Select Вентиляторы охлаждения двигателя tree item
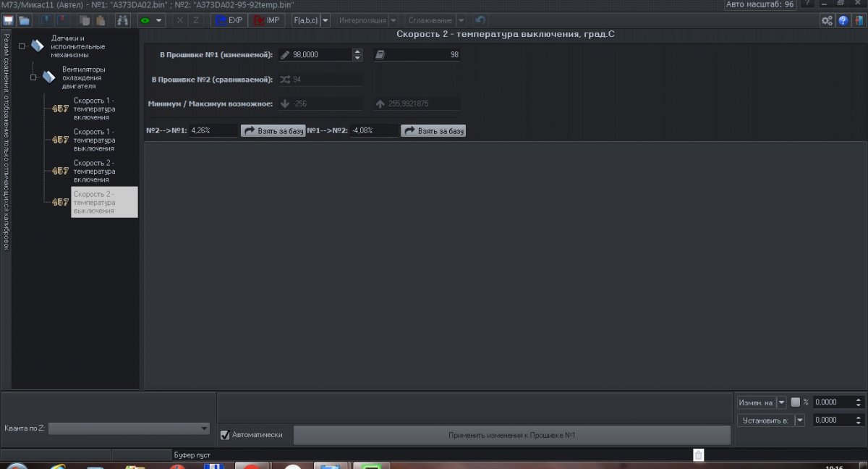 click(84, 77)
